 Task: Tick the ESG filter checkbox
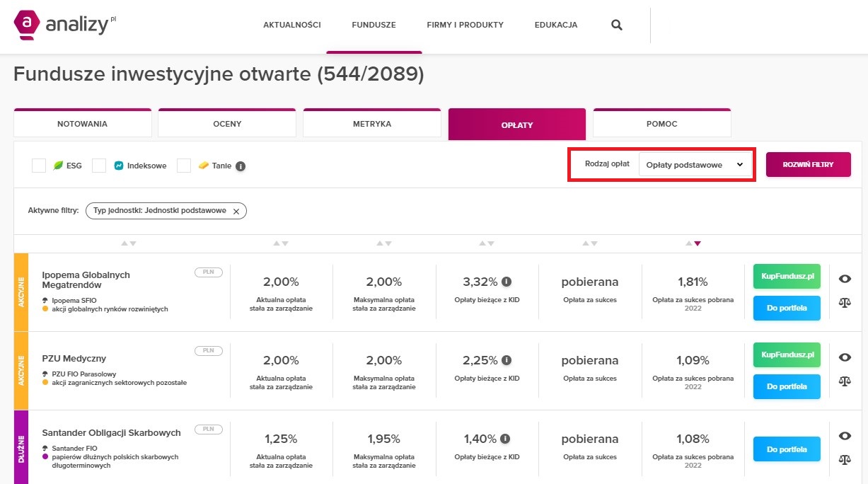(x=39, y=166)
